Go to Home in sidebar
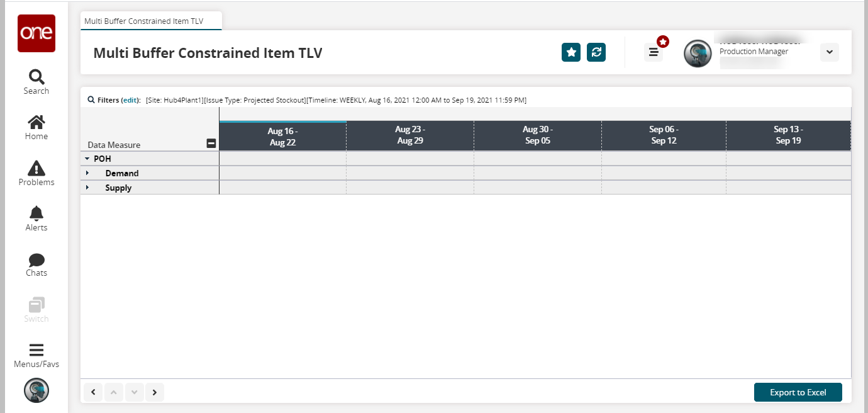Image resolution: width=868 pixels, height=413 pixels. 36,128
